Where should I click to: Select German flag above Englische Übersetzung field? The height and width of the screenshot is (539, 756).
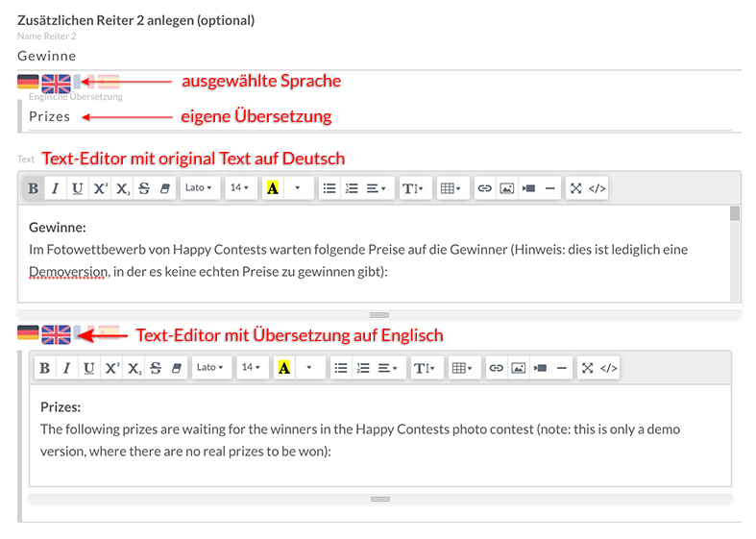click(x=28, y=82)
